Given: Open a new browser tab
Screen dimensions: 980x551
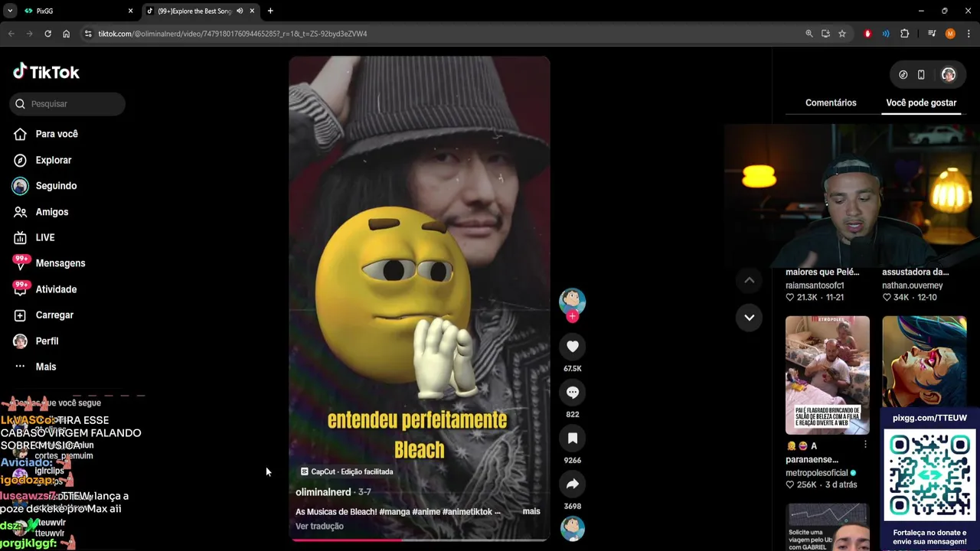Looking at the screenshot, I should coord(270,11).
